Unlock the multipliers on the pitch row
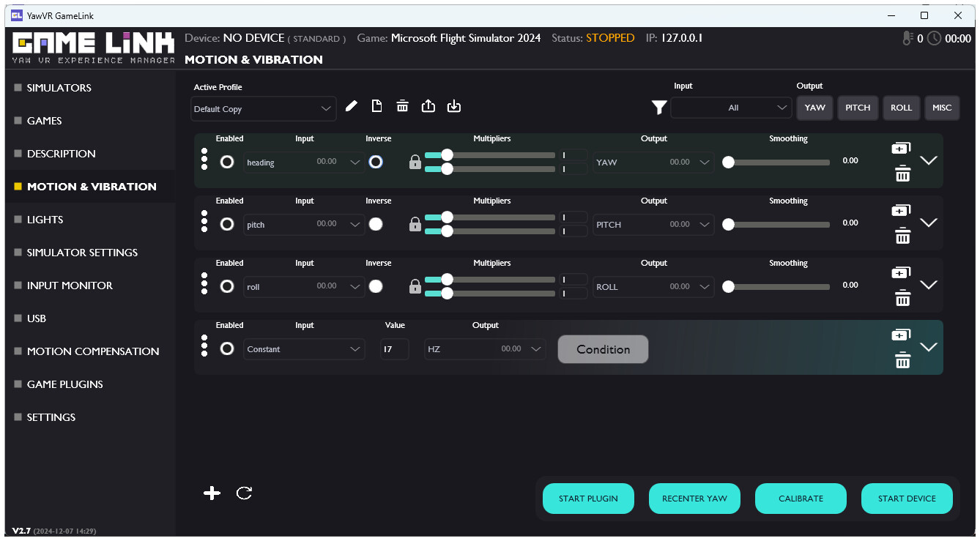 coord(415,224)
